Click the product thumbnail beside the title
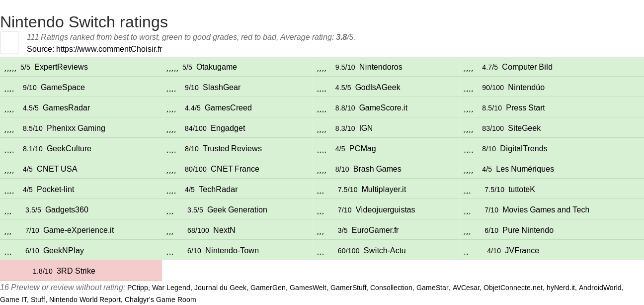 point(9,42)
